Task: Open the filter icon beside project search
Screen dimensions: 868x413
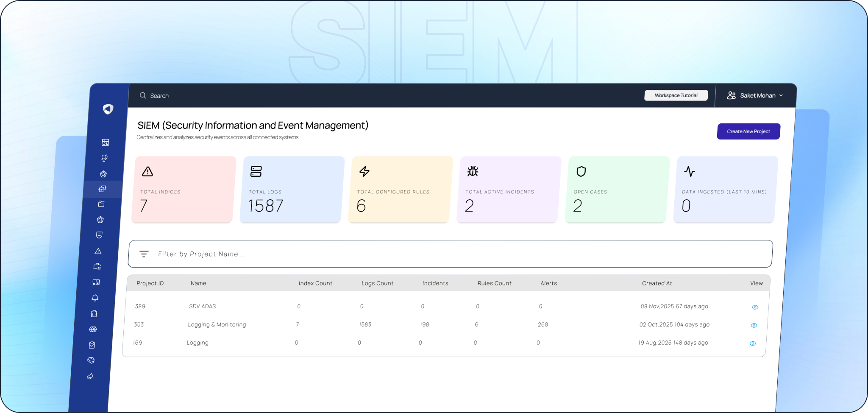Action: (145, 254)
